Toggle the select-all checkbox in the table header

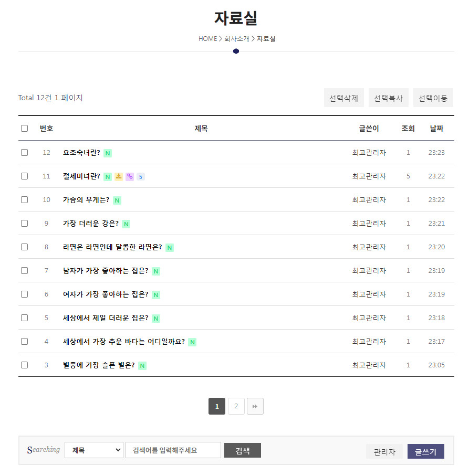[24, 129]
